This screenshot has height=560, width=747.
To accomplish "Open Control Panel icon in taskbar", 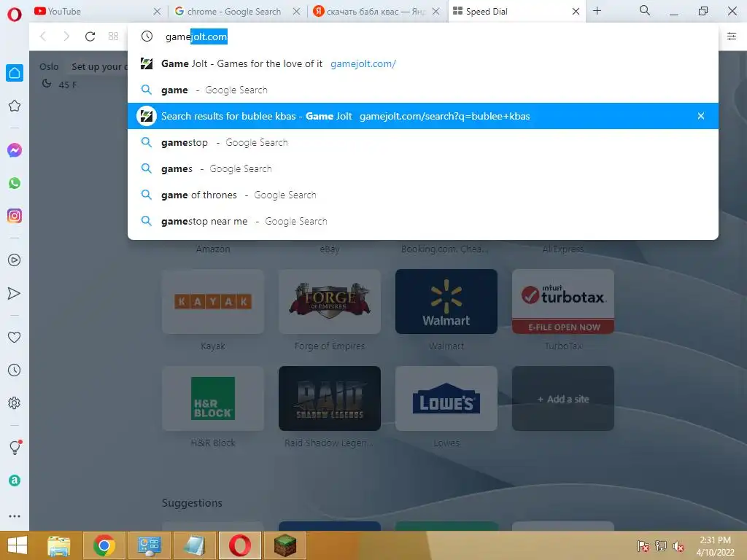I will coord(149,545).
